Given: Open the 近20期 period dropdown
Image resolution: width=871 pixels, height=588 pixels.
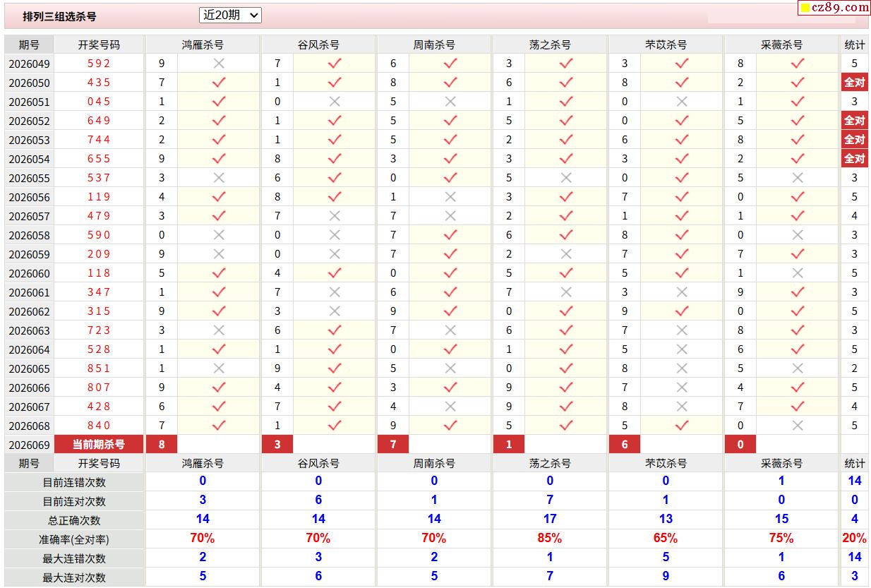Looking at the screenshot, I should pyautogui.click(x=230, y=15).
